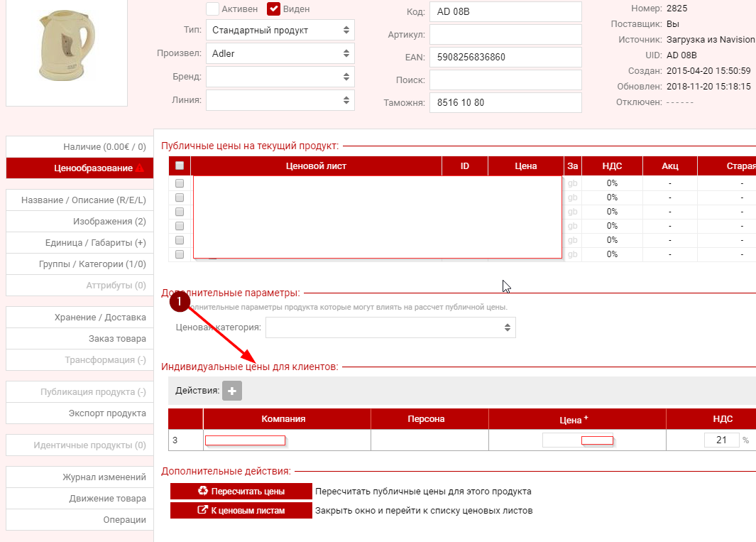Screen dimensions: 756x542
Task: Open the Тип dropdown
Action: 280,31
